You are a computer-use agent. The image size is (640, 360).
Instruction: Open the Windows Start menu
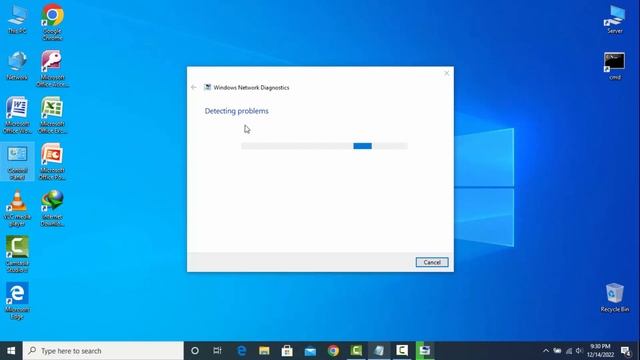11,351
